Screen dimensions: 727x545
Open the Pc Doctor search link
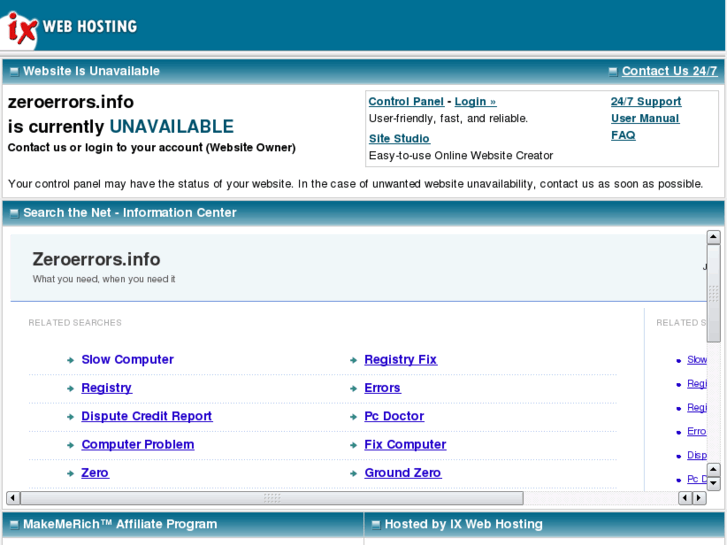(x=394, y=416)
